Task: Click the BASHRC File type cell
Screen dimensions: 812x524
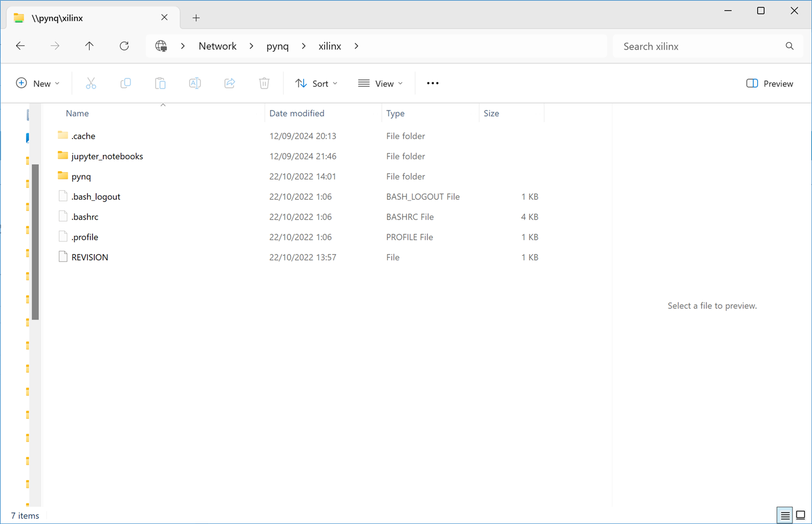Action: (x=410, y=217)
